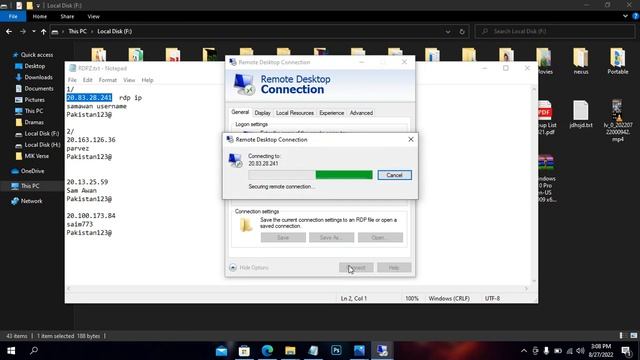The height and width of the screenshot is (360, 640).
Task: Go back in File Explorer
Action: (x=9, y=31)
